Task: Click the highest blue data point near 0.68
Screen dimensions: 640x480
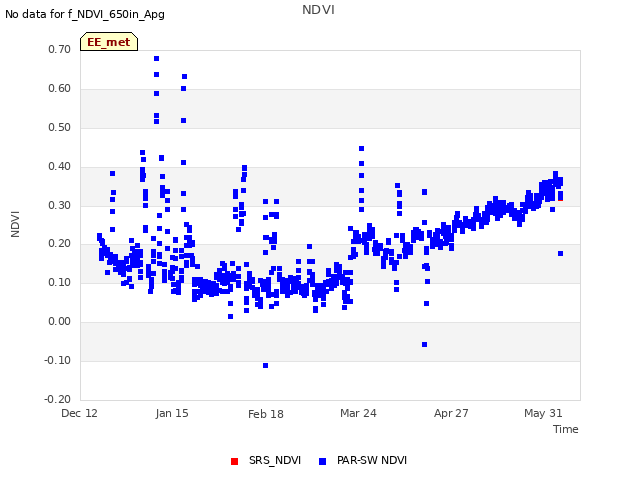Action: [156, 58]
